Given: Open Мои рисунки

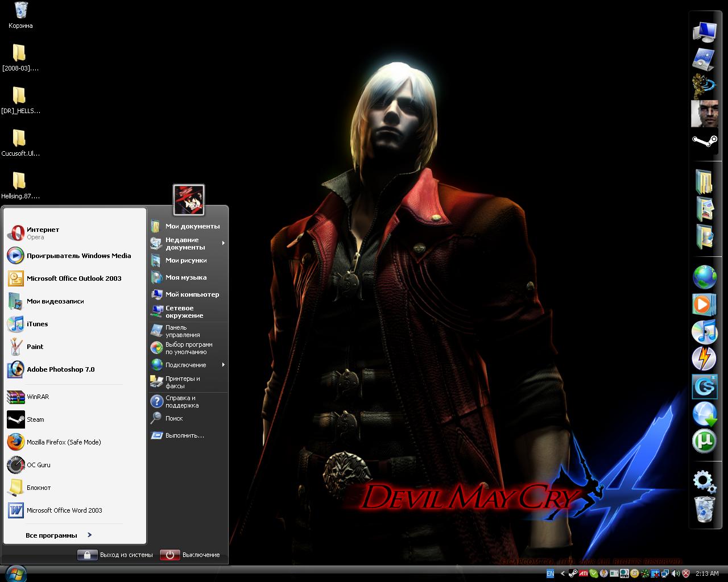Looking at the screenshot, I should click(188, 260).
